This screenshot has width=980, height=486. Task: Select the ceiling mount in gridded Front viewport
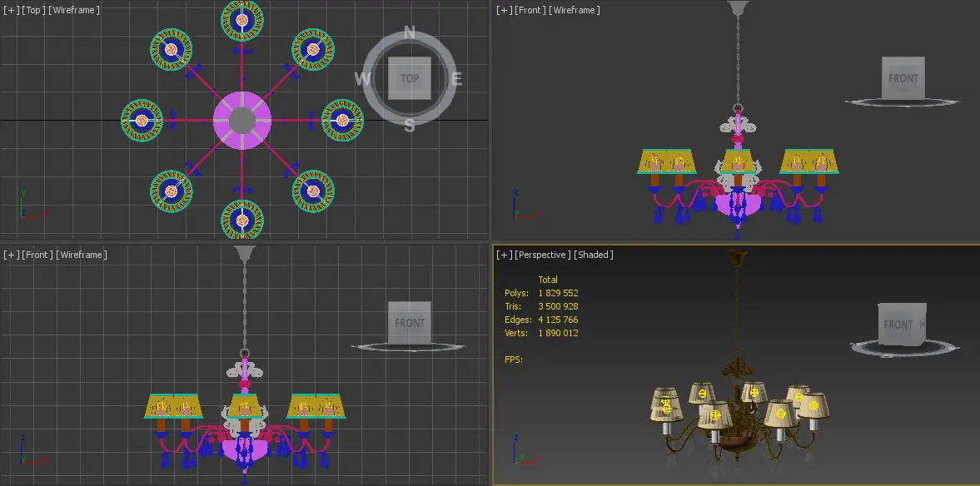pos(244,252)
